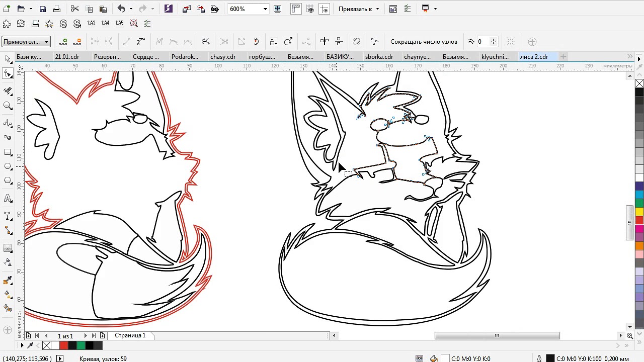This screenshot has height=362, width=644.
Task: Delete the selected node
Action: [77, 42]
